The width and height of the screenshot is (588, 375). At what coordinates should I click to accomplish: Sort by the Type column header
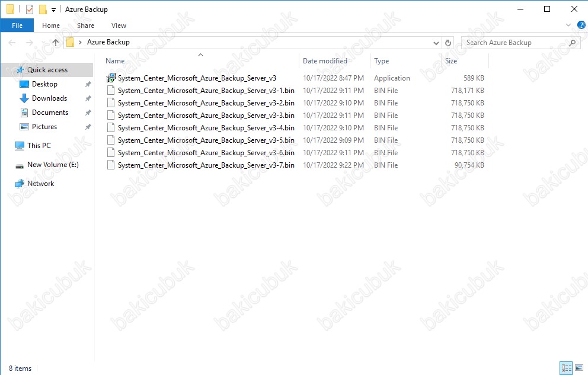(x=381, y=60)
